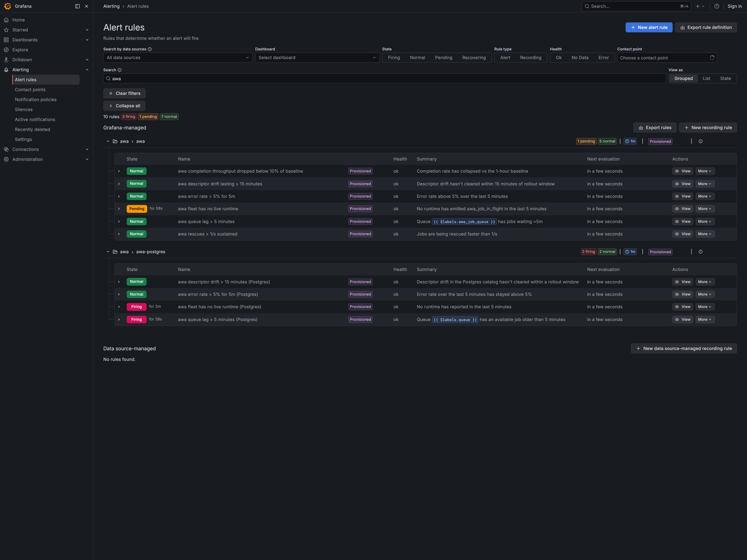Collapse the awa › awa rule group
This screenshot has width=747, height=560.
click(x=108, y=141)
